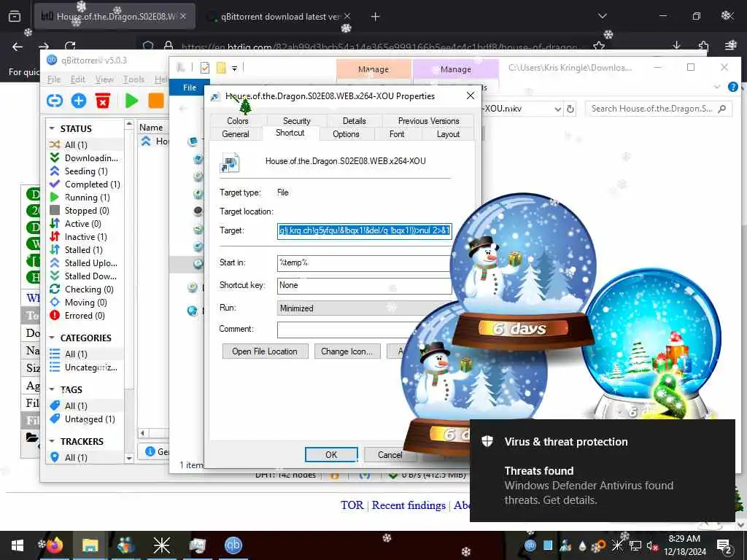Open the qBittorrent Tools menu
The height and width of the screenshot is (560, 747).
point(134,79)
